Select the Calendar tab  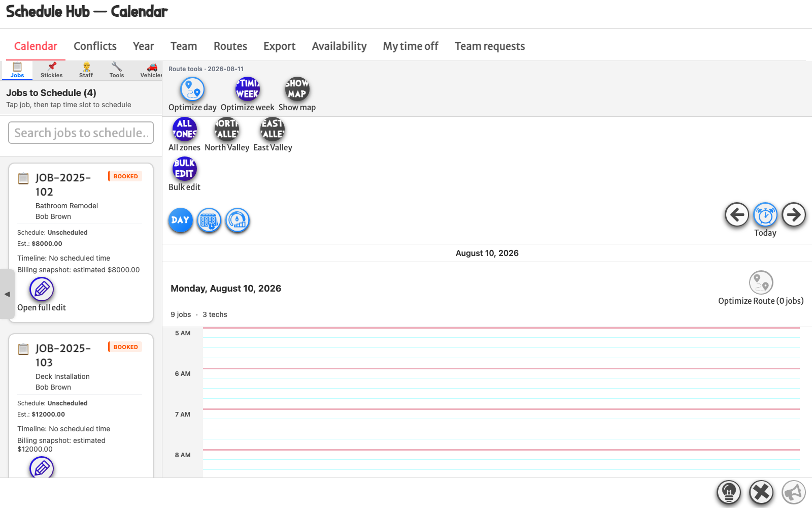(x=36, y=46)
